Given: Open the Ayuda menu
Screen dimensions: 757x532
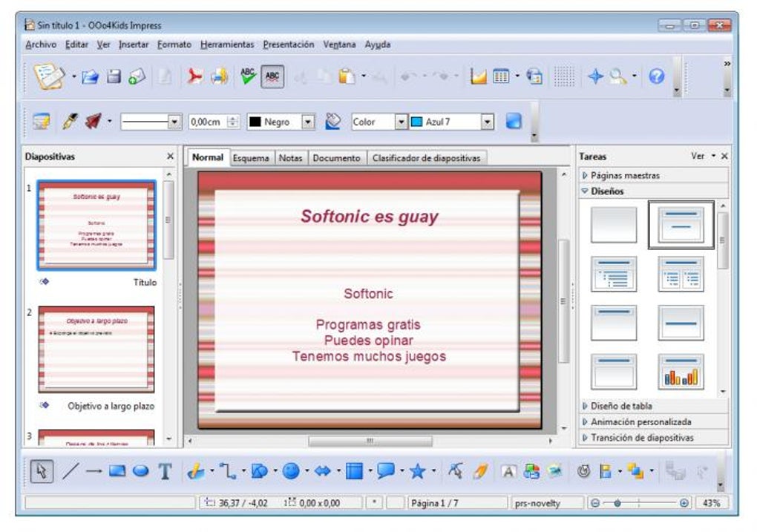Looking at the screenshot, I should (378, 45).
